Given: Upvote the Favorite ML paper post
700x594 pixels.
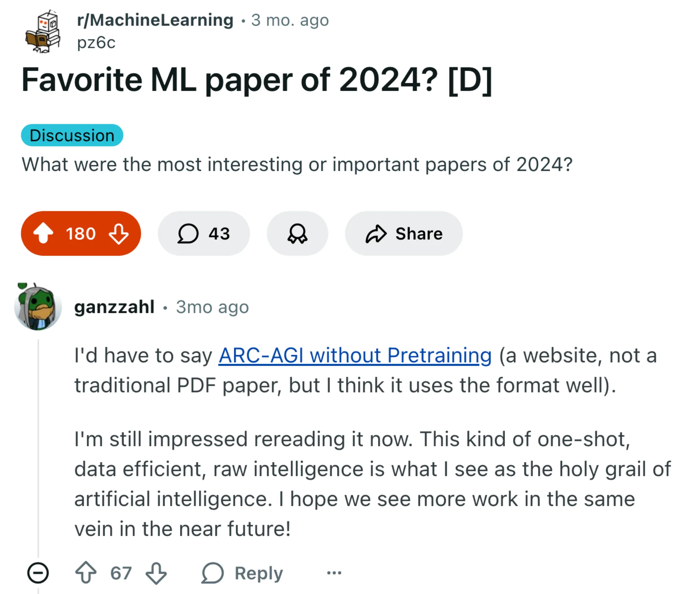Looking at the screenshot, I should (44, 233).
